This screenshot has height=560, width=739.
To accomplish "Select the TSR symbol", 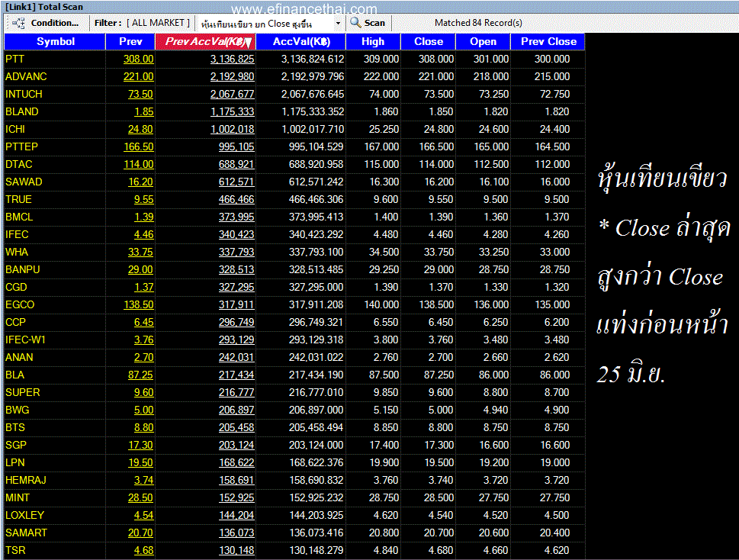I will coord(15,550).
